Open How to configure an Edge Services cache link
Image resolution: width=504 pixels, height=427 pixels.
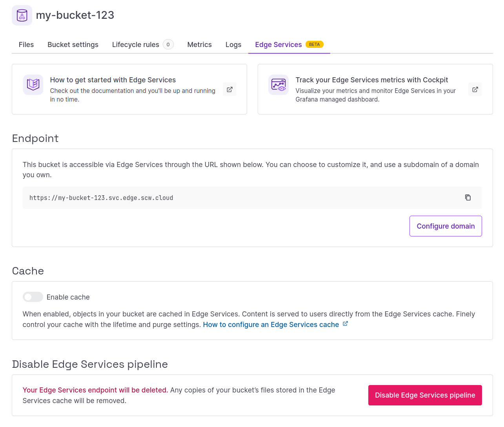pyautogui.click(x=271, y=325)
